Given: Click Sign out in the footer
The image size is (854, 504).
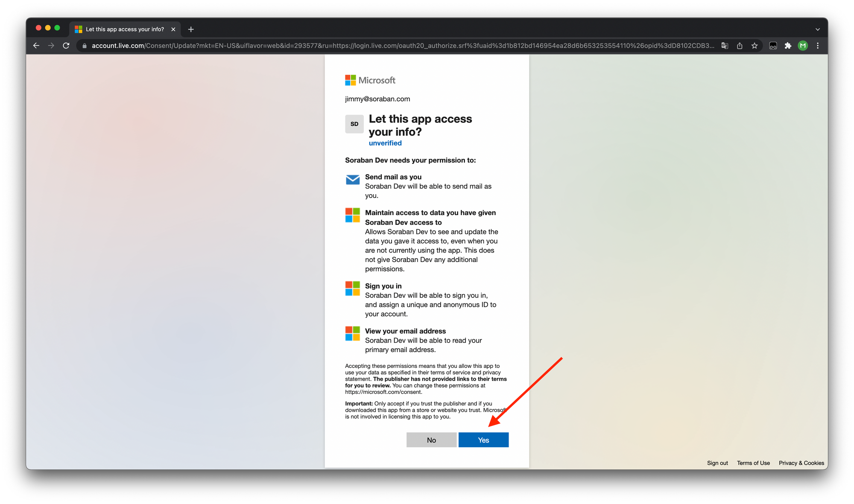Looking at the screenshot, I should coord(717,463).
